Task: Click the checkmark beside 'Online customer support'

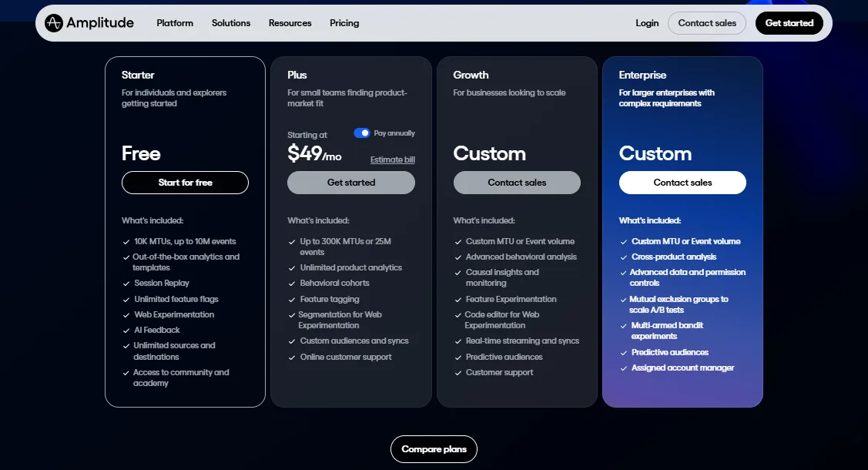Action: click(x=292, y=358)
